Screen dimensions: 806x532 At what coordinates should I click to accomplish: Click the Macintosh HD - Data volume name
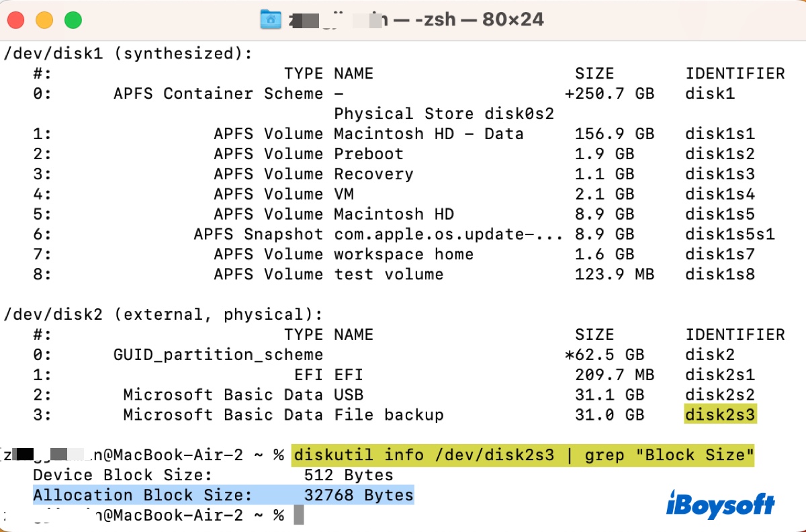428,134
